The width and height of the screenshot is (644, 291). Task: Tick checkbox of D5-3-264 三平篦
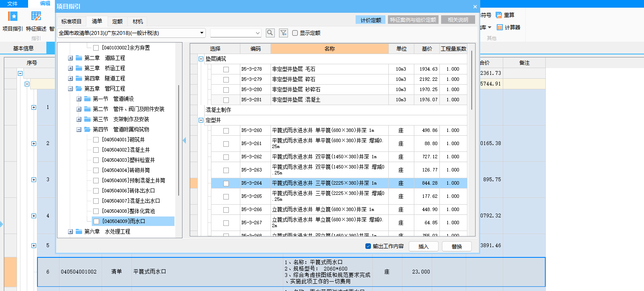[x=226, y=183]
